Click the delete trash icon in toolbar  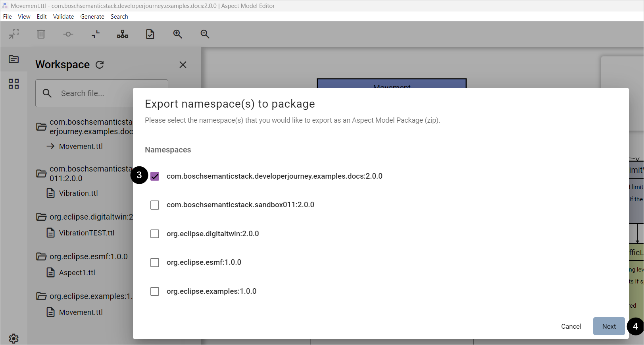[x=41, y=34]
